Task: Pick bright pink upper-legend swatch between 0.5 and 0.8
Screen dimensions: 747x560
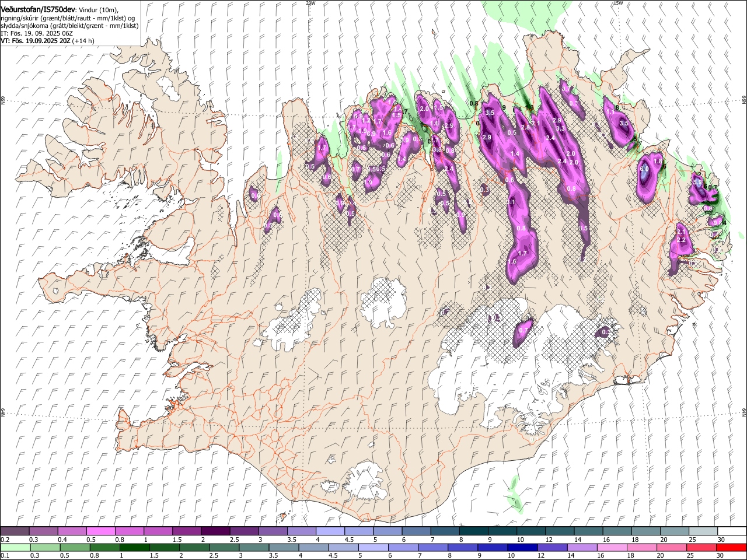Action: click(x=100, y=531)
